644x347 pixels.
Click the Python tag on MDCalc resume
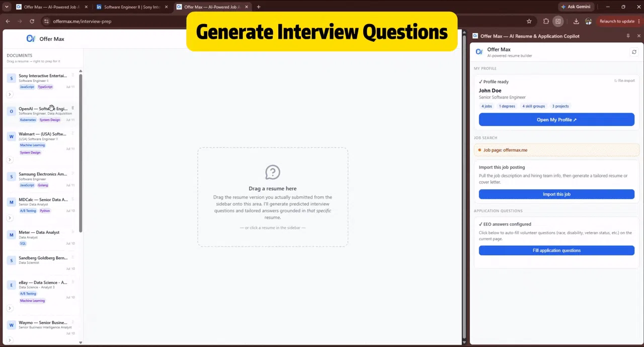tap(45, 211)
